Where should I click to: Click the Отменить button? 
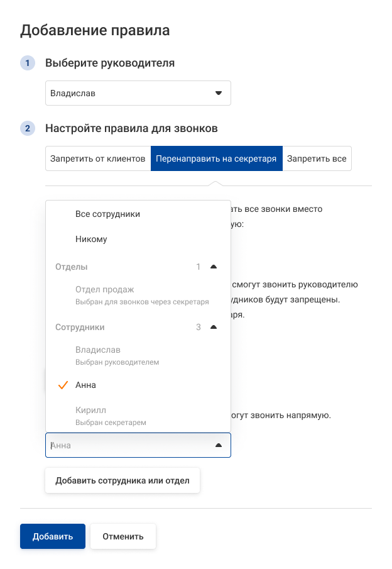123,536
